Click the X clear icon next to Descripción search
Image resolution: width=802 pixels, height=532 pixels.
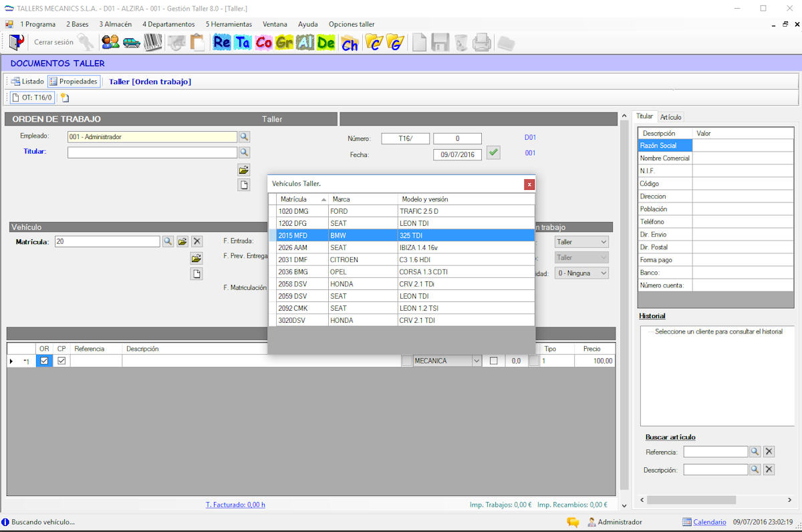tap(769, 470)
